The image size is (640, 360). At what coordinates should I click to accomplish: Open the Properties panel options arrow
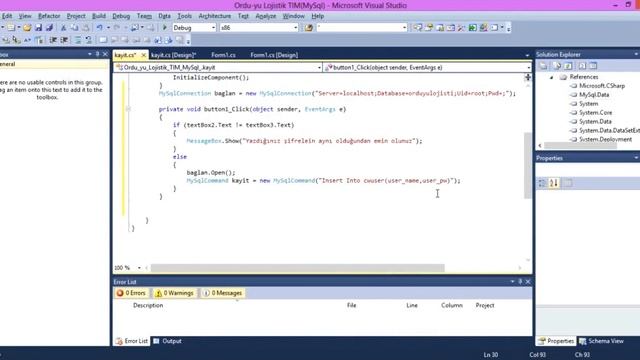pos(636,158)
